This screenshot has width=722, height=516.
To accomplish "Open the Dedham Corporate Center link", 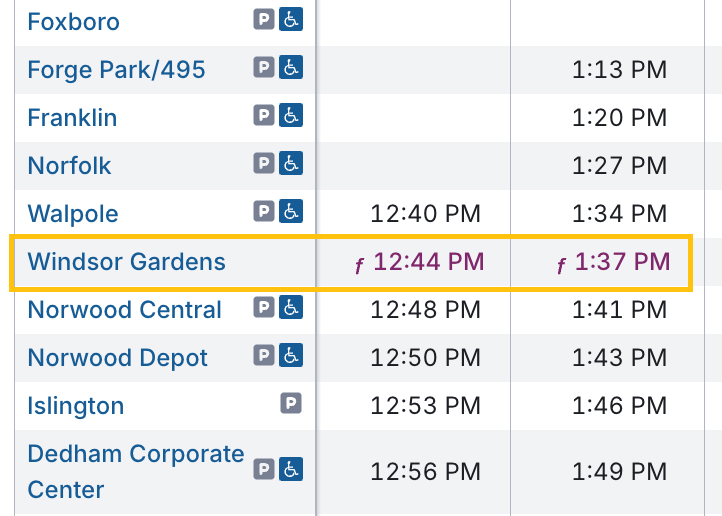I will coord(136,471).
